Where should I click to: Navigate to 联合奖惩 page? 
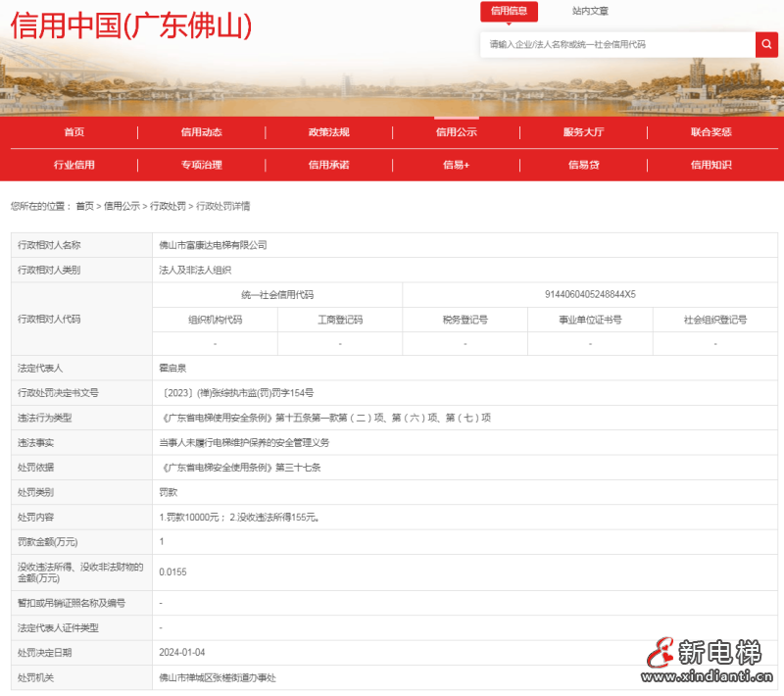coord(710,132)
